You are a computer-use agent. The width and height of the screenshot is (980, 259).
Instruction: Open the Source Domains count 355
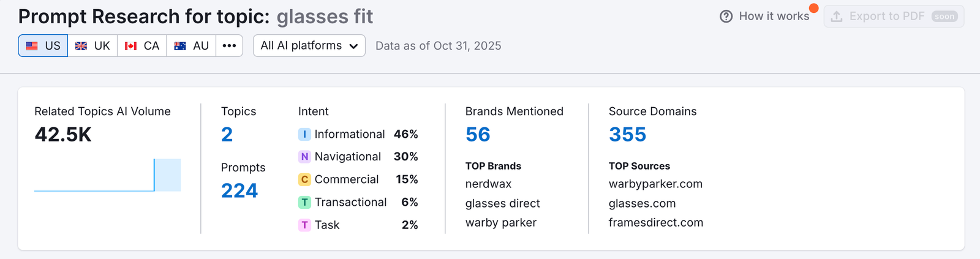click(627, 135)
